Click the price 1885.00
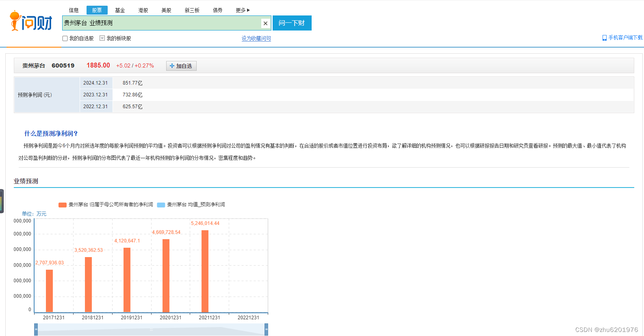 click(98, 65)
